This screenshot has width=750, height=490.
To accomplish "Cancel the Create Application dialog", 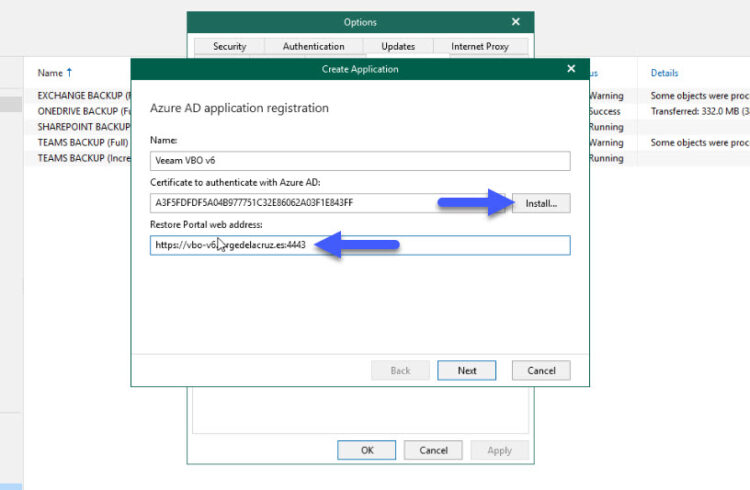I will pyautogui.click(x=541, y=370).
